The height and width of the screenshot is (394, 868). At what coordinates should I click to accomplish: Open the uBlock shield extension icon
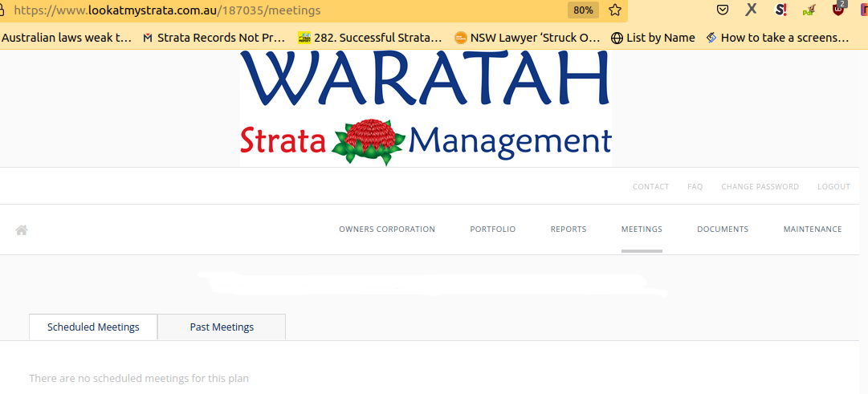coord(839,9)
